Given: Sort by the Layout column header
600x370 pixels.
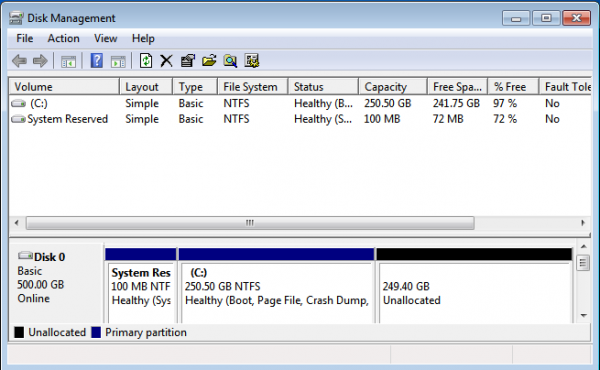Looking at the screenshot, I should (146, 87).
